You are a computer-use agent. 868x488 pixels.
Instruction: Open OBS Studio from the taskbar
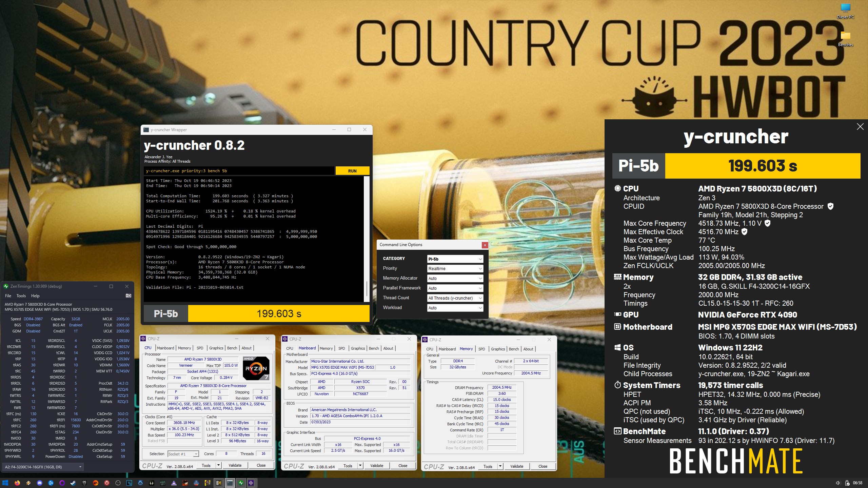pyautogui.click(x=118, y=483)
